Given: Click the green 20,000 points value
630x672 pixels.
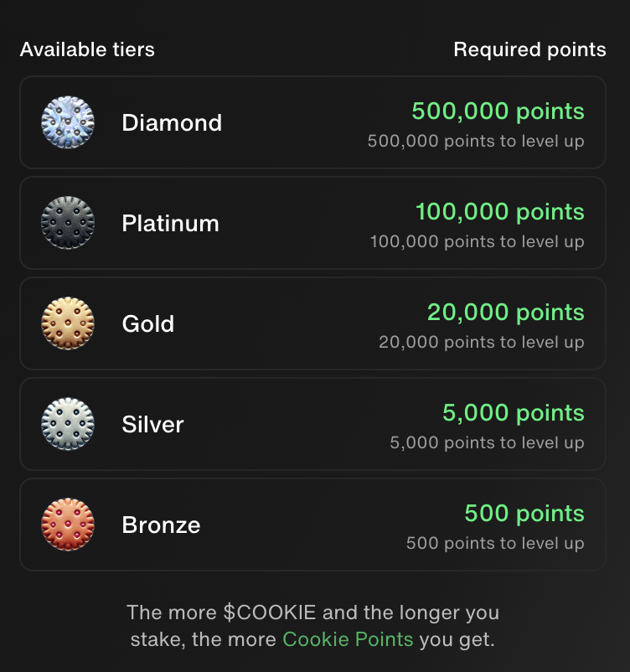Looking at the screenshot, I should 506,313.
